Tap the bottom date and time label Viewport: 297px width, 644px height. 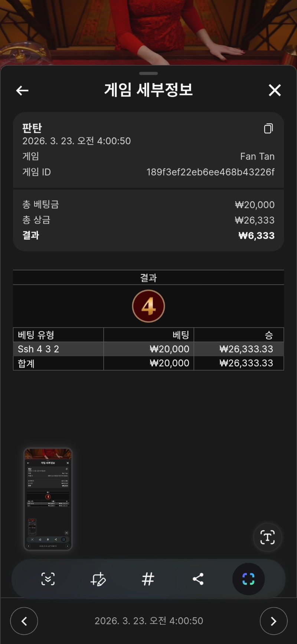(149, 621)
